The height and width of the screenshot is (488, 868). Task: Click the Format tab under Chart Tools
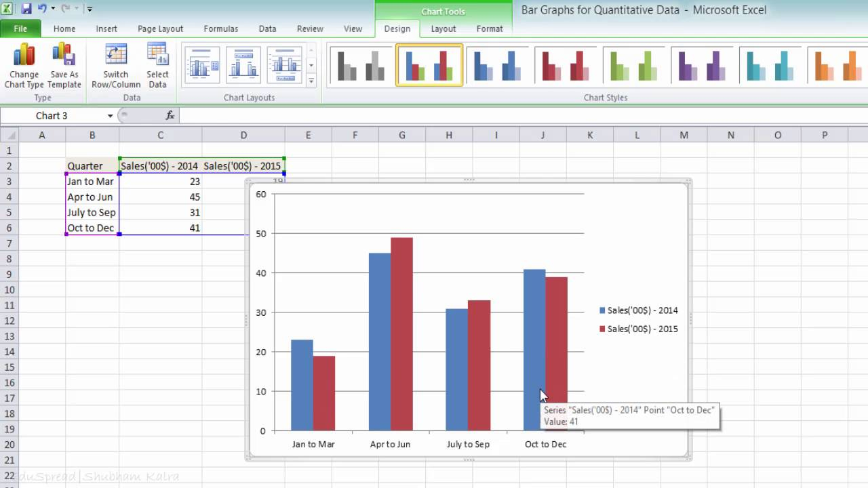pyautogui.click(x=490, y=29)
